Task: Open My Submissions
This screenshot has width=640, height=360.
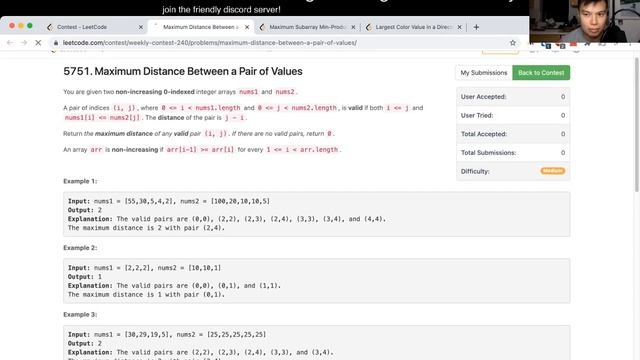Action: click(x=484, y=73)
